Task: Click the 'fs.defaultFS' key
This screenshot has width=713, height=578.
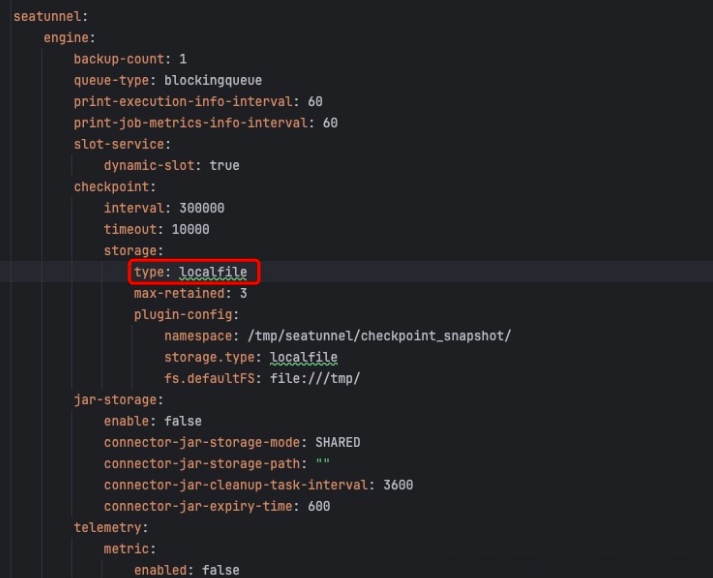Action: pyautogui.click(x=209, y=378)
